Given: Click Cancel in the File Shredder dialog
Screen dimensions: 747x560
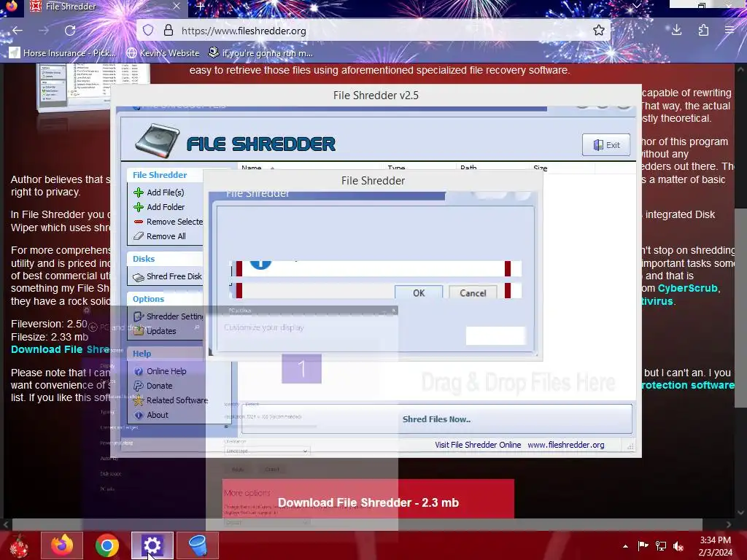Looking at the screenshot, I should [473, 292].
